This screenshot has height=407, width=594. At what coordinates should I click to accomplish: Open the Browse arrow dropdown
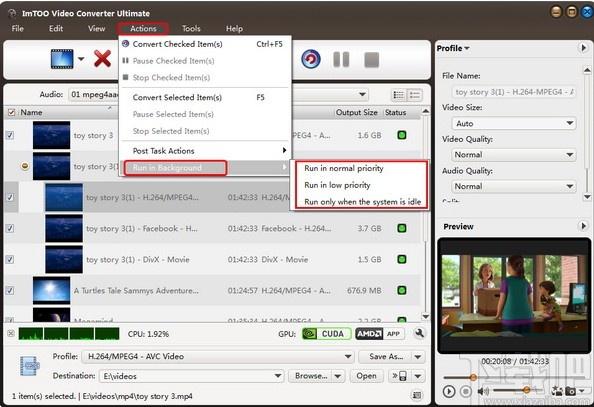(338, 376)
